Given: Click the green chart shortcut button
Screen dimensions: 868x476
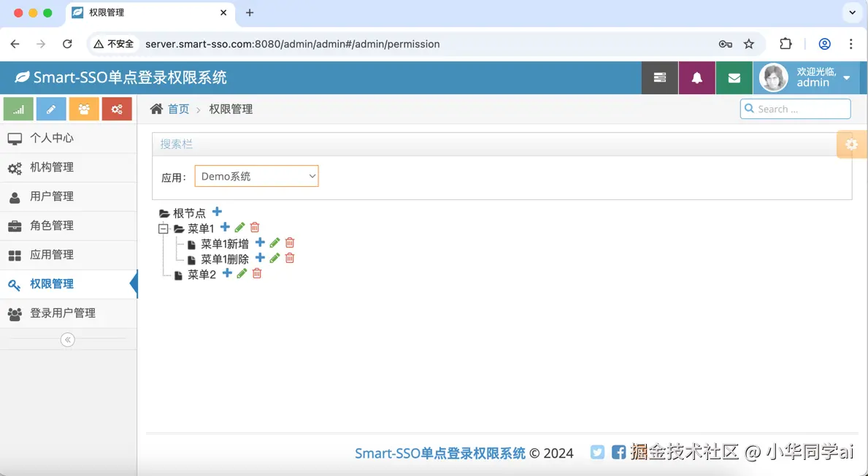Looking at the screenshot, I should (18, 109).
